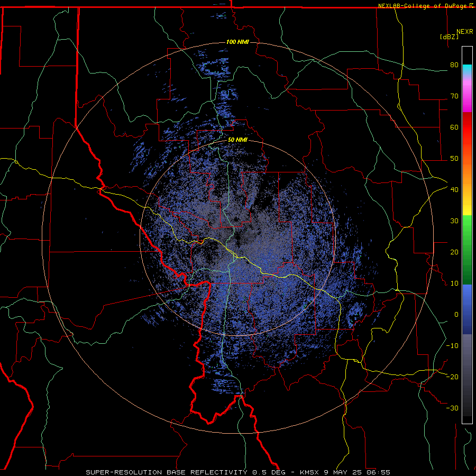Click the 30 value on dBZ scale
This screenshot has height=476, width=476.
pyautogui.click(x=454, y=221)
